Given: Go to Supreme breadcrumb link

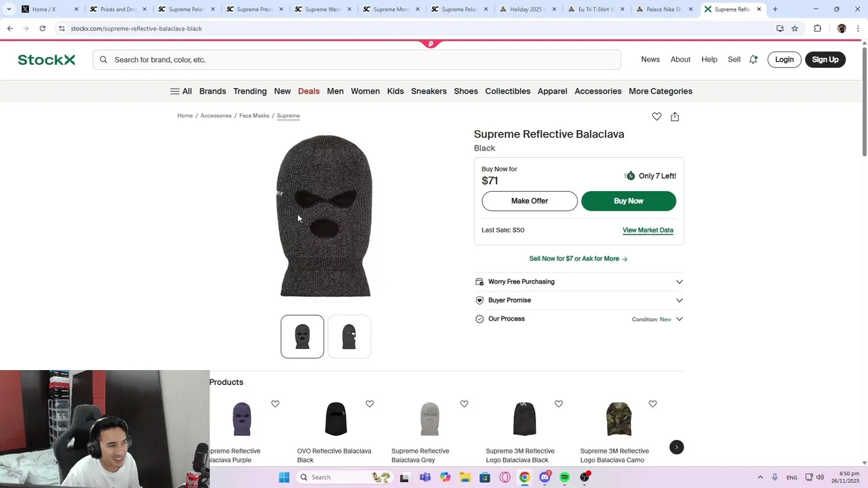Looking at the screenshot, I should coord(288,116).
